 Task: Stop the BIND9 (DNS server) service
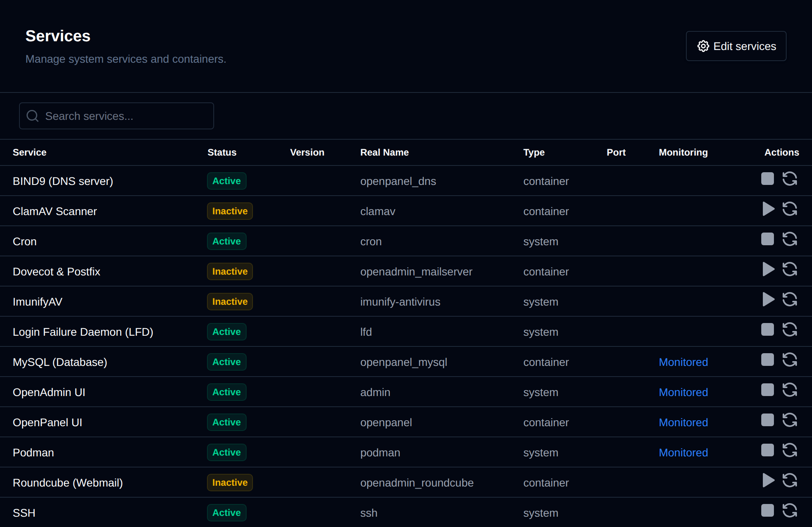[767, 179]
